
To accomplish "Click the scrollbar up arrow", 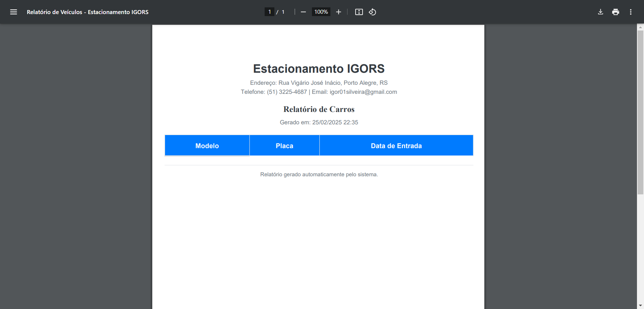I will (x=640, y=28).
